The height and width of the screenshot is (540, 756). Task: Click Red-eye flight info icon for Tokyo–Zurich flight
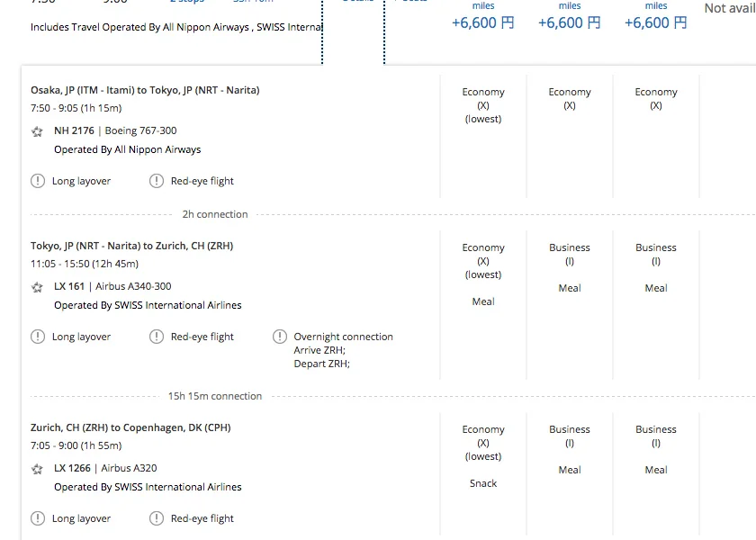click(x=157, y=337)
